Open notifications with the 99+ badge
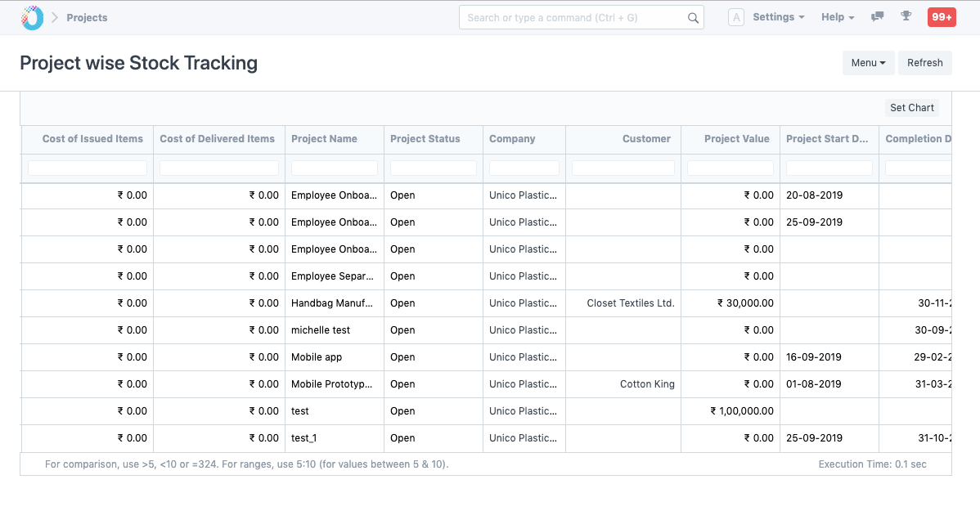The image size is (980, 520). click(x=941, y=16)
